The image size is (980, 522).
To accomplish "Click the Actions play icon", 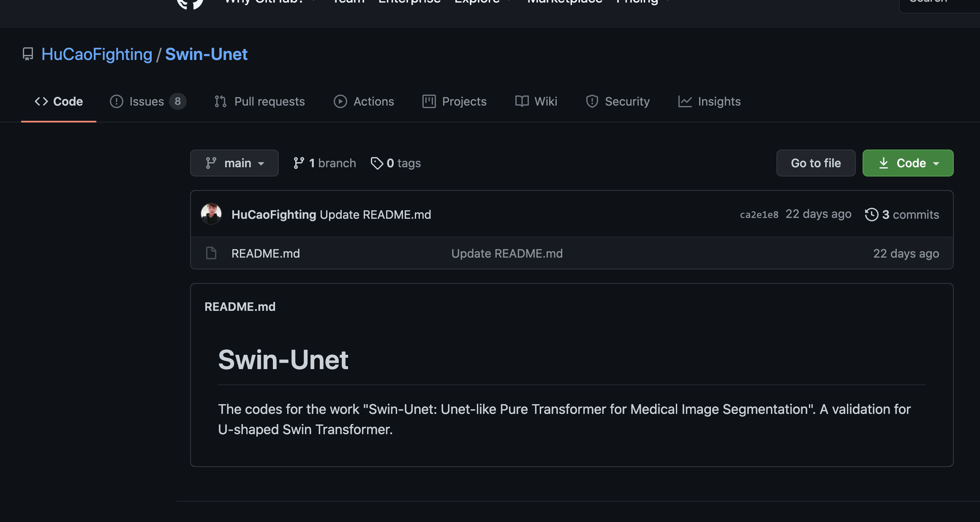I will click(340, 101).
